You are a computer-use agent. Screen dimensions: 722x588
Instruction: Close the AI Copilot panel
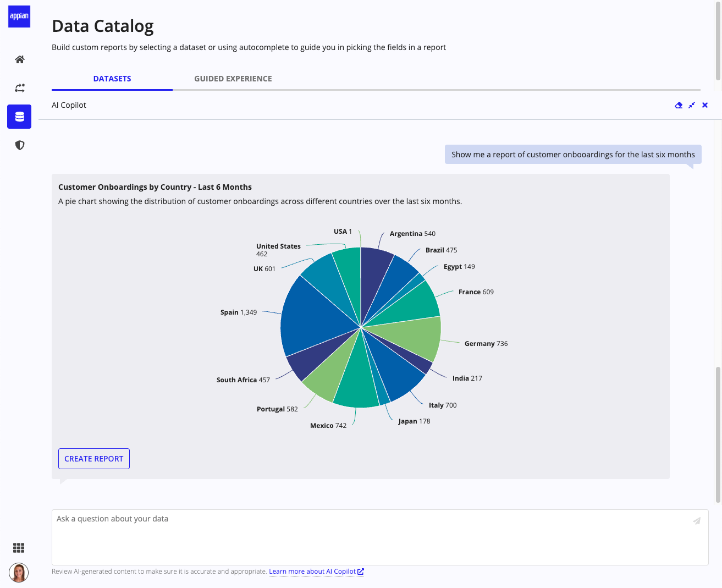click(x=705, y=105)
